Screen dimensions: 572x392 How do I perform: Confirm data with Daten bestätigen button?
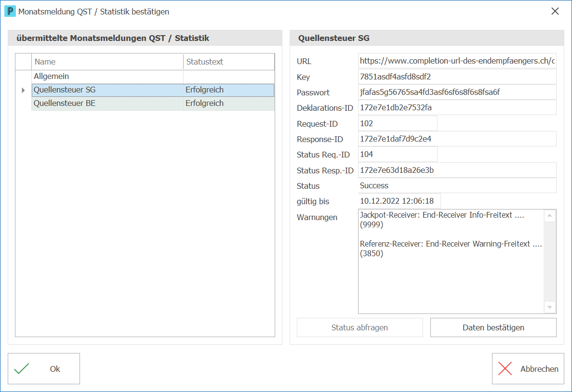(x=493, y=327)
